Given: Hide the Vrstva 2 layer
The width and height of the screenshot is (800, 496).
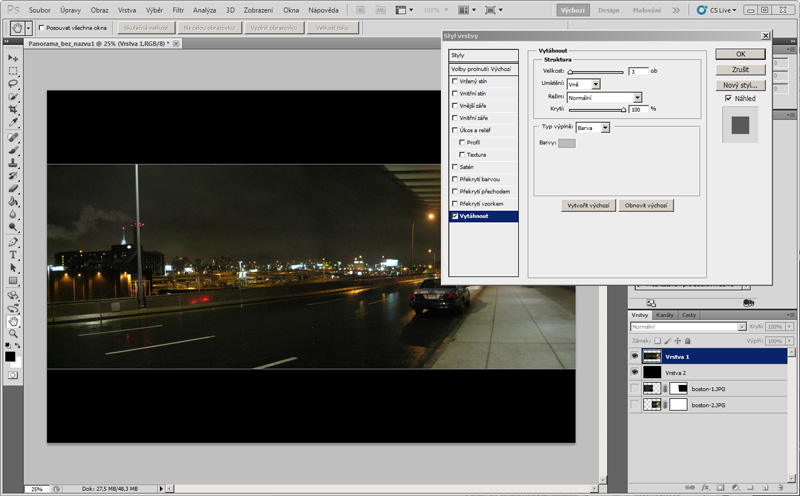Looking at the screenshot, I should pyautogui.click(x=635, y=371).
